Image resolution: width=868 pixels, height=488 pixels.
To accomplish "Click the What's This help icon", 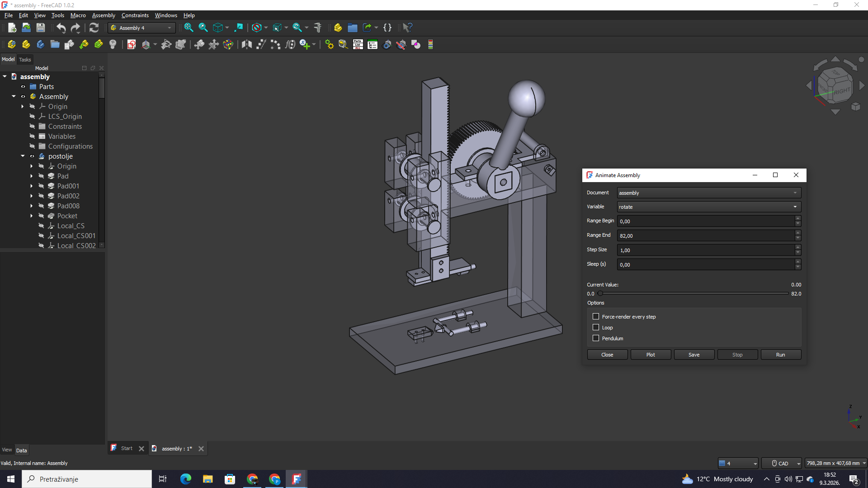I will pyautogui.click(x=407, y=28).
